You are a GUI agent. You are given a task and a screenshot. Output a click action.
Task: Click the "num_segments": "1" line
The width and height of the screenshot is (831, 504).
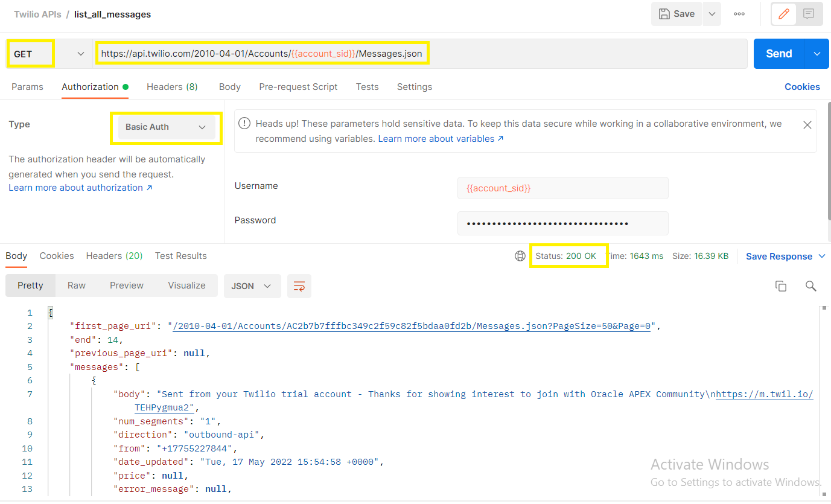pos(167,421)
